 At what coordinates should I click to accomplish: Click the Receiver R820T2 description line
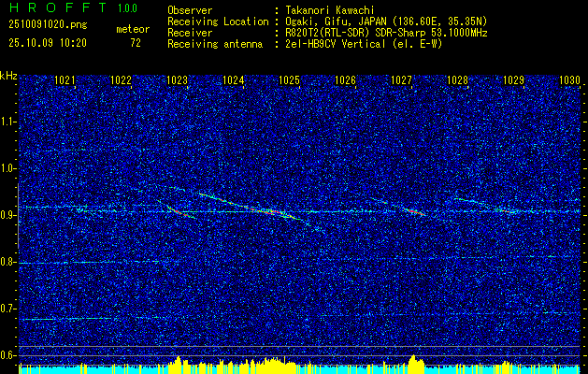327,33
